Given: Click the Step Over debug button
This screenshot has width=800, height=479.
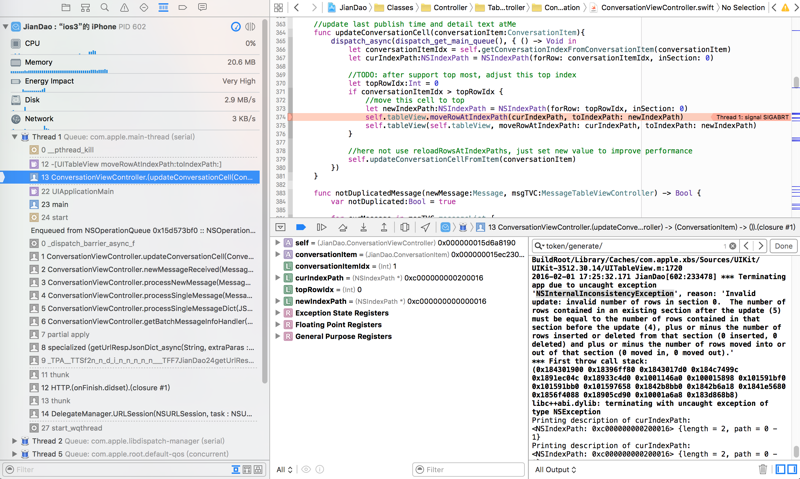Looking at the screenshot, I should tap(342, 228).
